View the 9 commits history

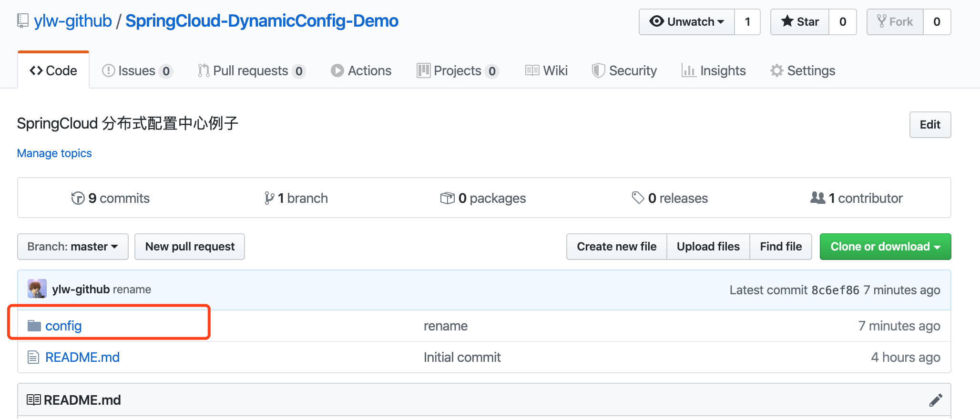pyautogui.click(x=111, y=198)
